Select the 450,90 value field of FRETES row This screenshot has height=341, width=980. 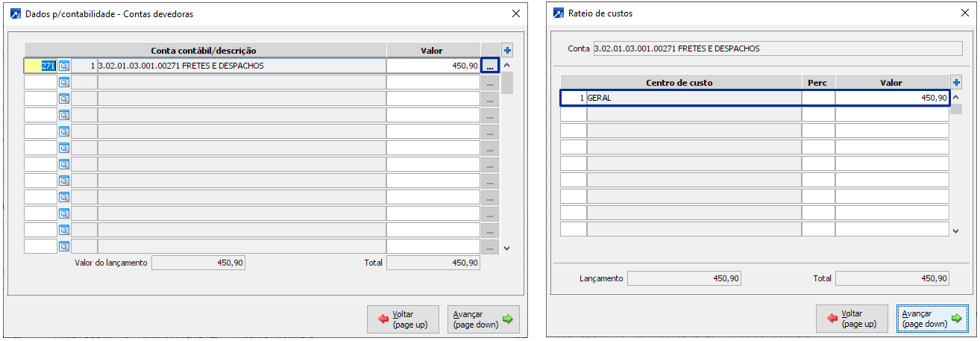click(433, 66)
